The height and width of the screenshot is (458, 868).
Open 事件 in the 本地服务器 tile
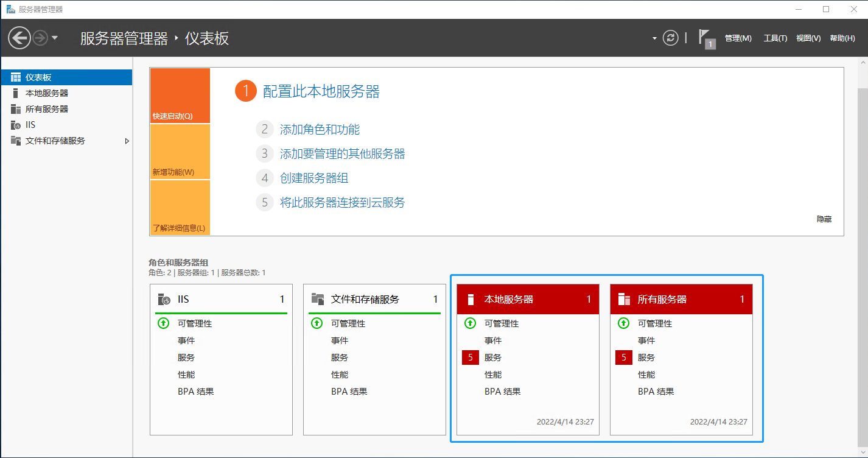493,340
